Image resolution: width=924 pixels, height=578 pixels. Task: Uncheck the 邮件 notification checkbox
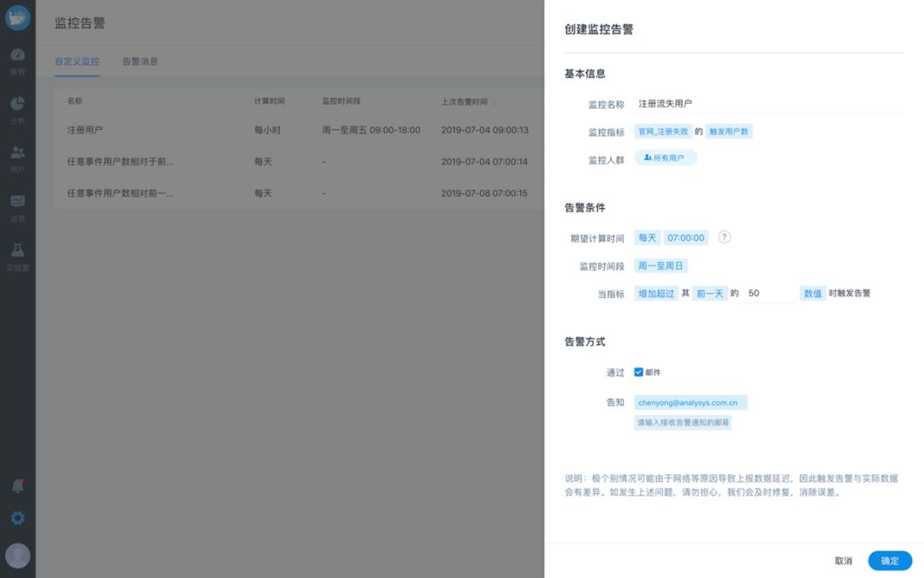click(x=637, y=372)
